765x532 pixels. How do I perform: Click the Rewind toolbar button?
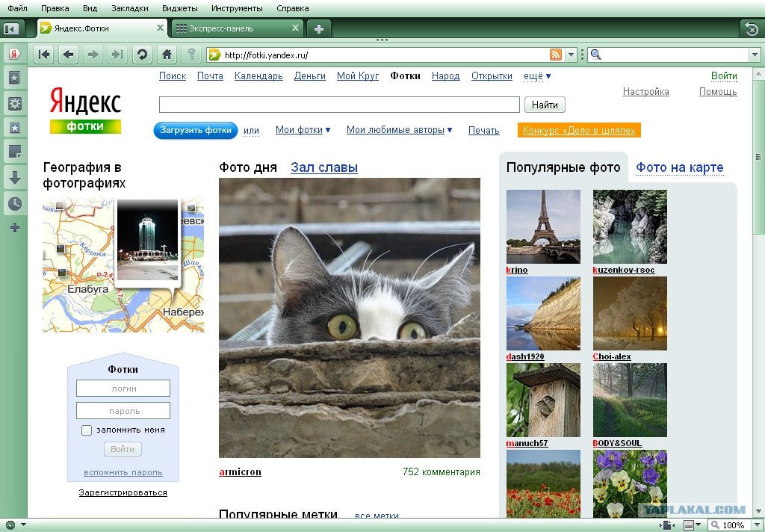(44, 55)
